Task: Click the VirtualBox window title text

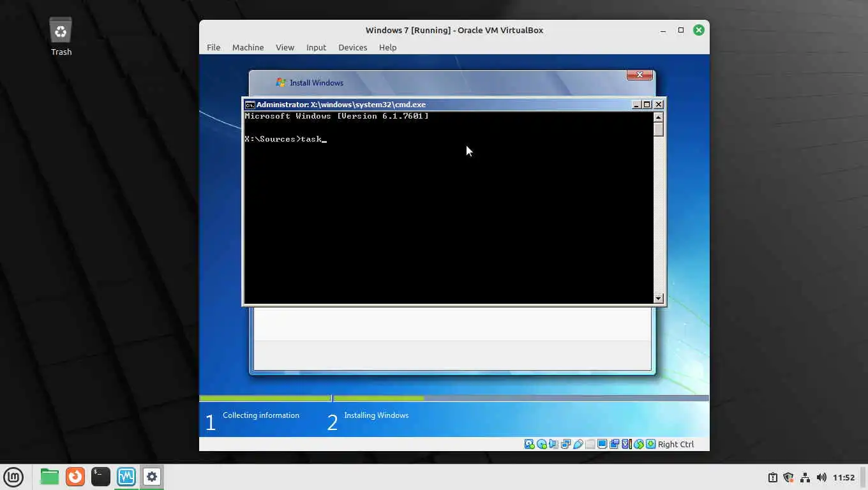Action: (x=454, y=30)
